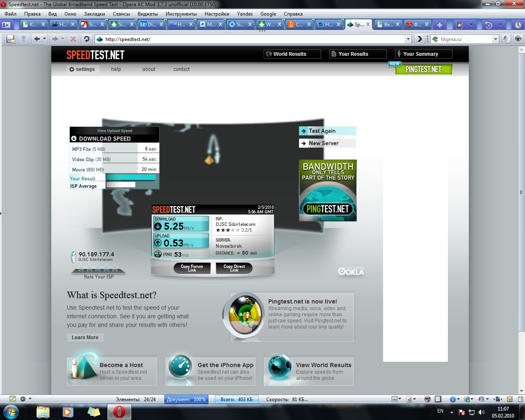The width and height of the screenshot is (525, 420).
Task: Click the Your Results button
Action: pyautogui.click(x=358, y=54)
